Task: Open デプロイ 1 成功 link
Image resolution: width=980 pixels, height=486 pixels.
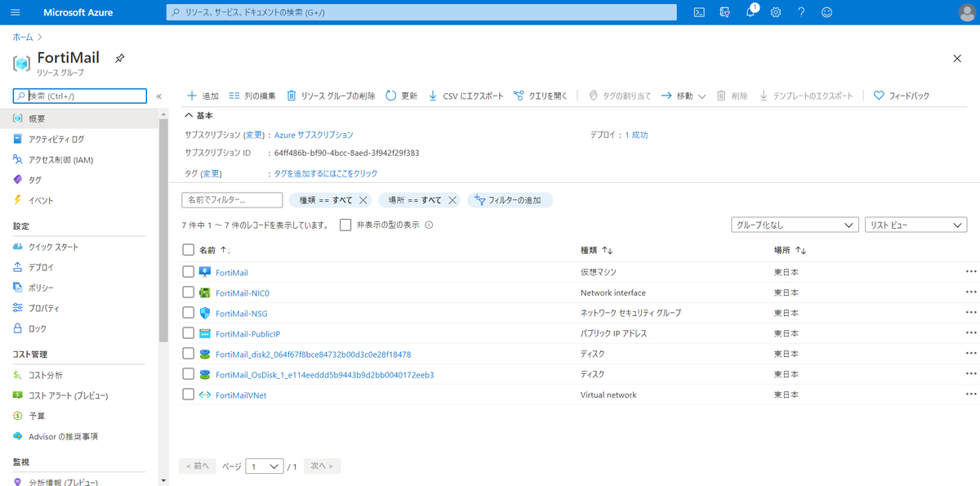Action: coord(636,135)
